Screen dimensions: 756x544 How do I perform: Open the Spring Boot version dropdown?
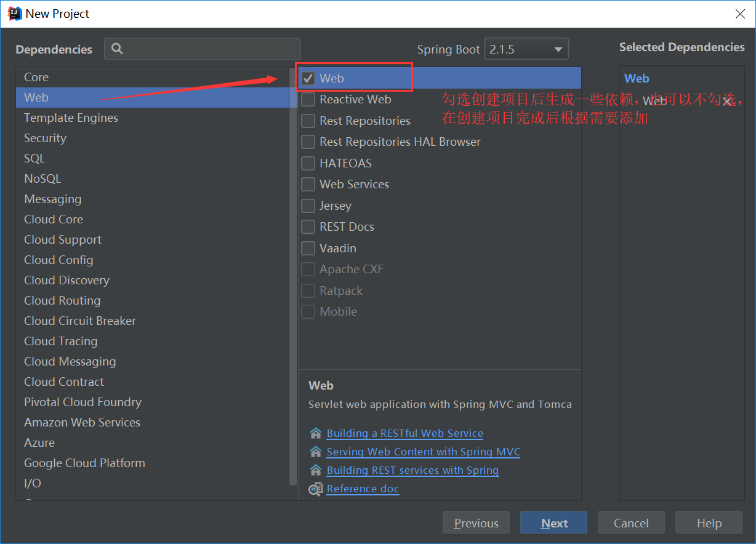pyautogui.click(x=526, y=49)
